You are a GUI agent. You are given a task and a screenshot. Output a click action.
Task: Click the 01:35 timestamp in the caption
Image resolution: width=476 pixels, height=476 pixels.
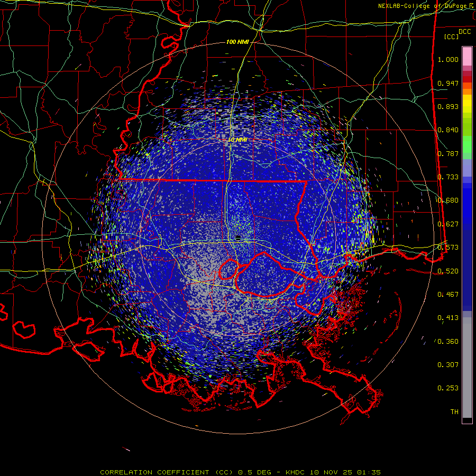click(369, 472)
